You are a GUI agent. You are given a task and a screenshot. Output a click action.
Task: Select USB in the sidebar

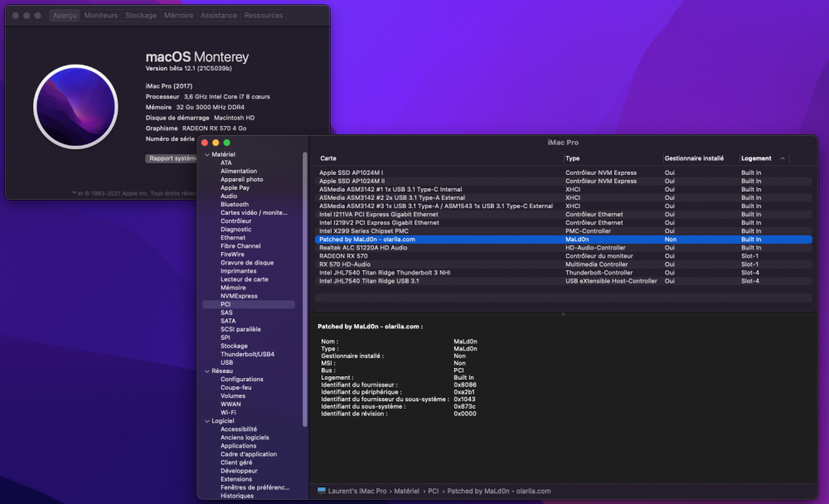(226, 363)
